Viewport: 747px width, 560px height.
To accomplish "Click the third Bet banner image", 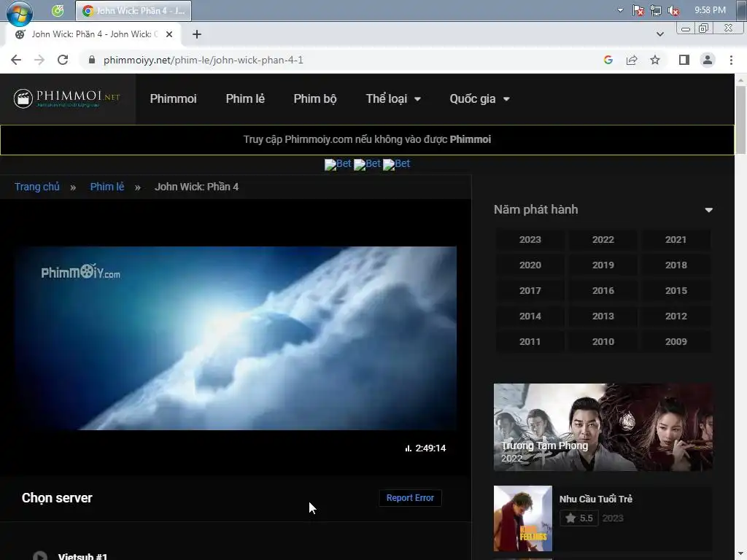I will 396,164.
